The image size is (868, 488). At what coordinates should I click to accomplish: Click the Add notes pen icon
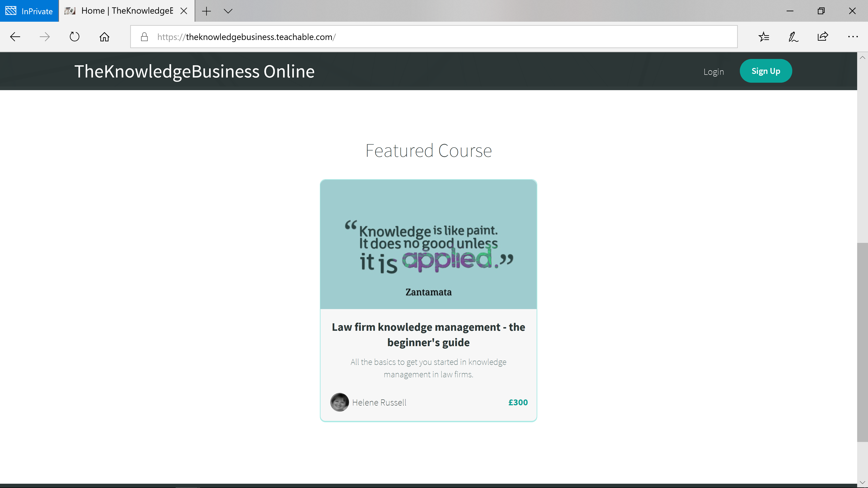[x=793, y=37]
